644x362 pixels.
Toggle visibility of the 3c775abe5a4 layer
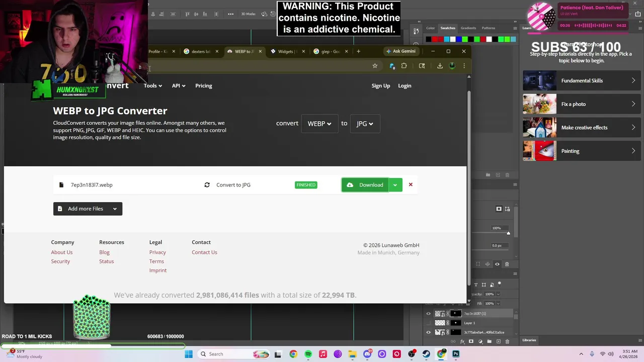click(x=429, y=332)
